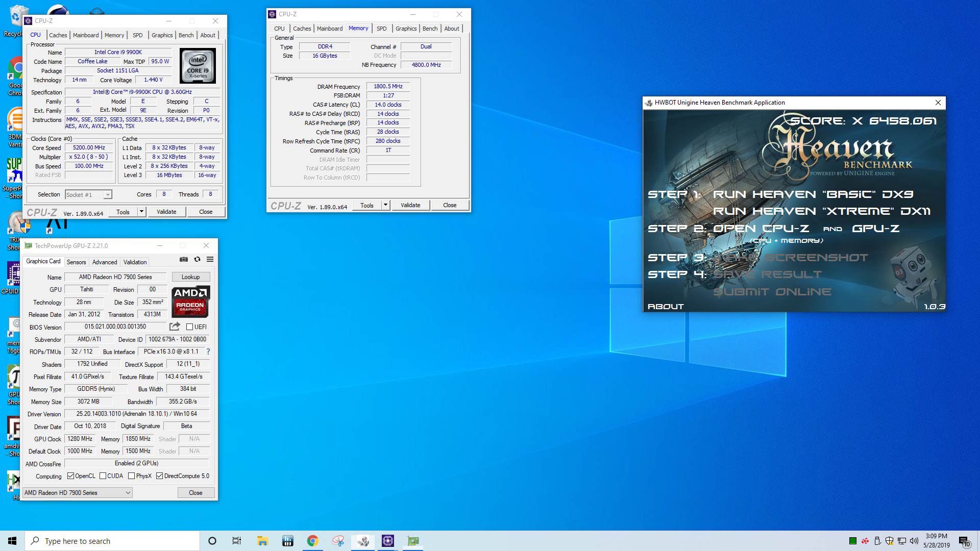The height and width of the screenshot is (551, 980).
Task: Click the red molecule tray icon
Action: (x=865, y=541)
